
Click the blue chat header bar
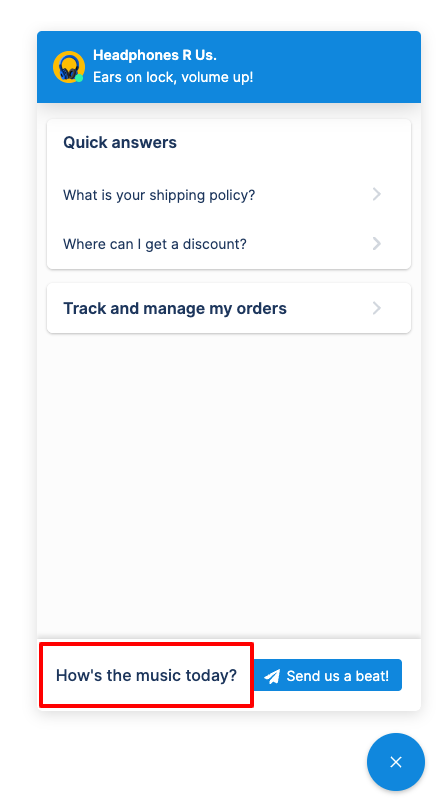pyautogui.click(x=229, y=67)
